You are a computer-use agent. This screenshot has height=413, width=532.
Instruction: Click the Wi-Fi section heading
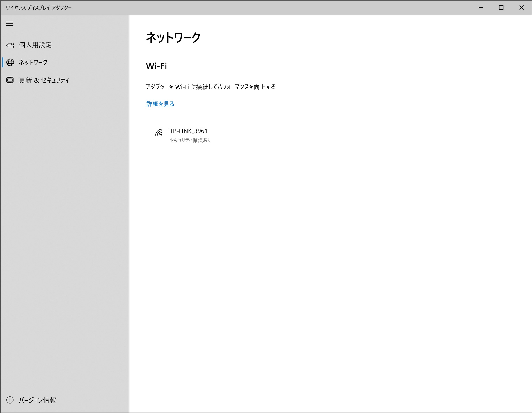pos(156,66)
